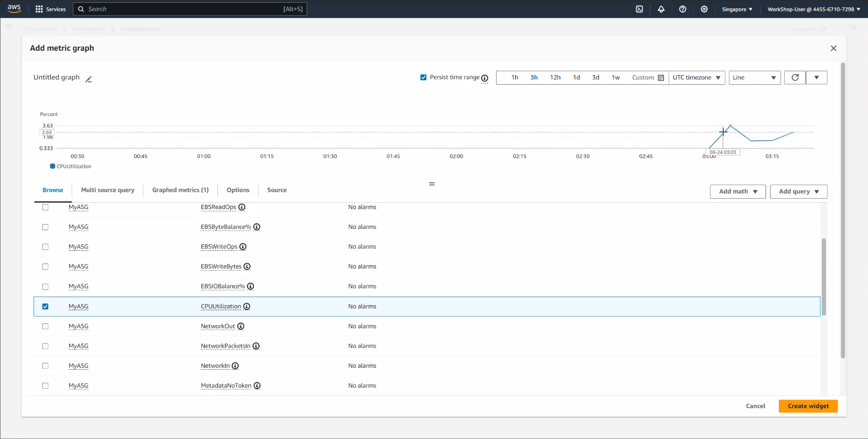Viewport: 868px width, 439px height.
Task: Click the dialog's outer scrollbar
Action: 843,210
